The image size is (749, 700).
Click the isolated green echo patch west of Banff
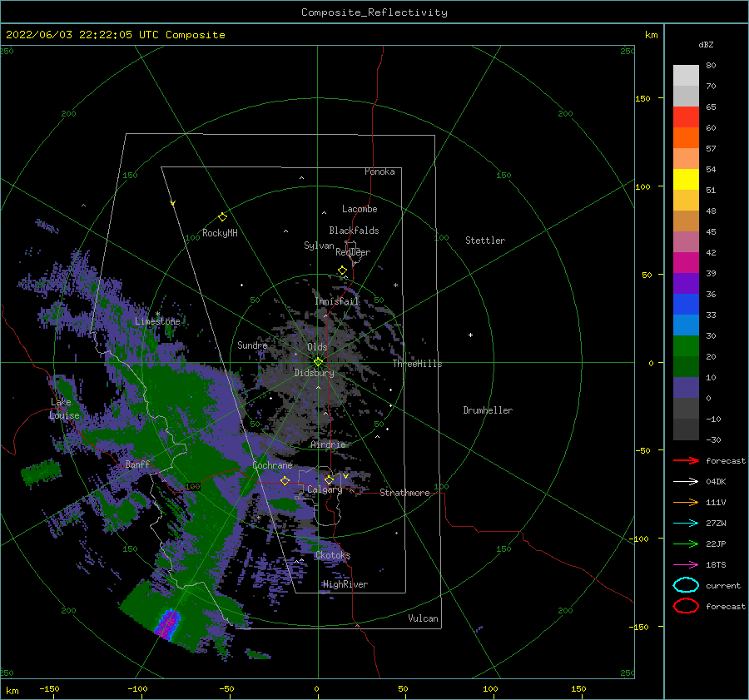click(x=41, y=472)
